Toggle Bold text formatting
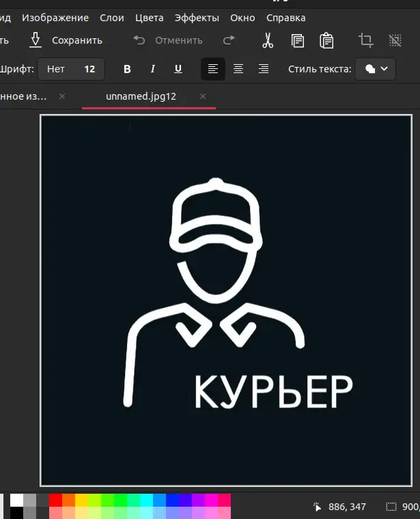420x519 pixels. [127, 69]
